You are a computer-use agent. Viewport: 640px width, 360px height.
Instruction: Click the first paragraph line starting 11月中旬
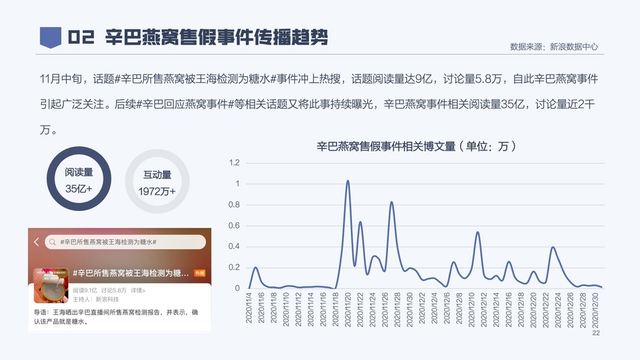pyautogui.click(x=319, y=79)
